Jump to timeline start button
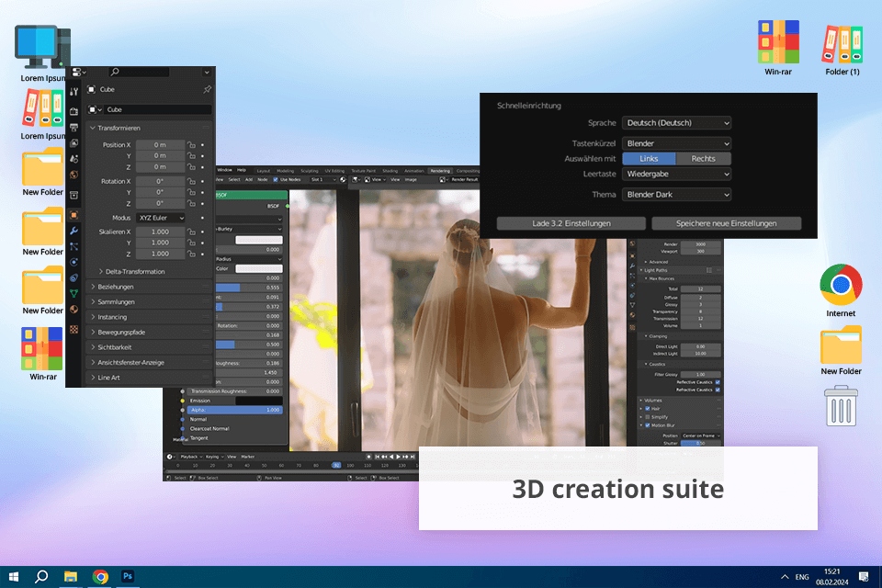The width and height of the screenshot is (882, 588). pyautogui.click(x=378, y=457)
